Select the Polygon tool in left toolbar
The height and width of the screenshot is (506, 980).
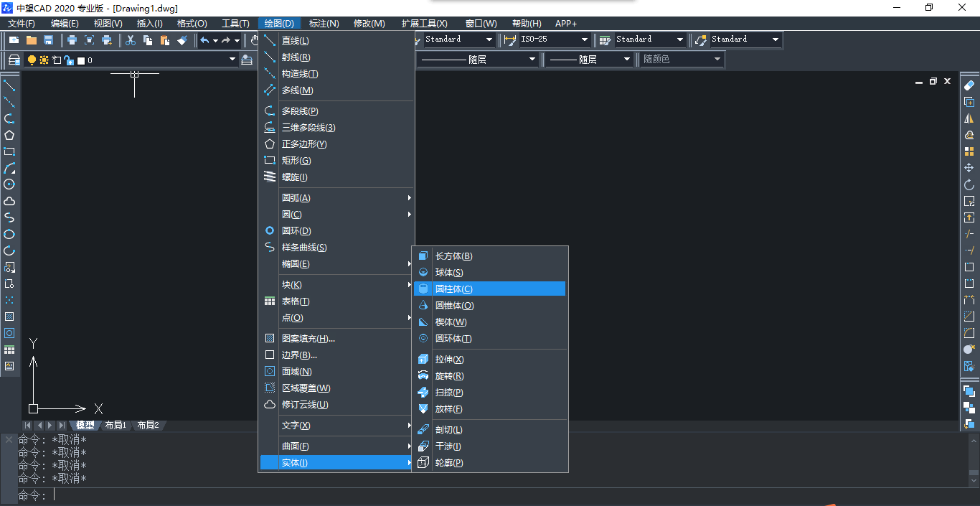pyautogui.click(x=9, y=135)
